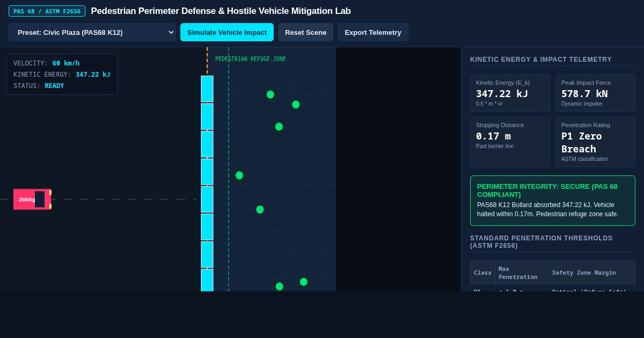Click the PERIMETER INTEGRITY: SECURE status heading

[x=547, y=190]
